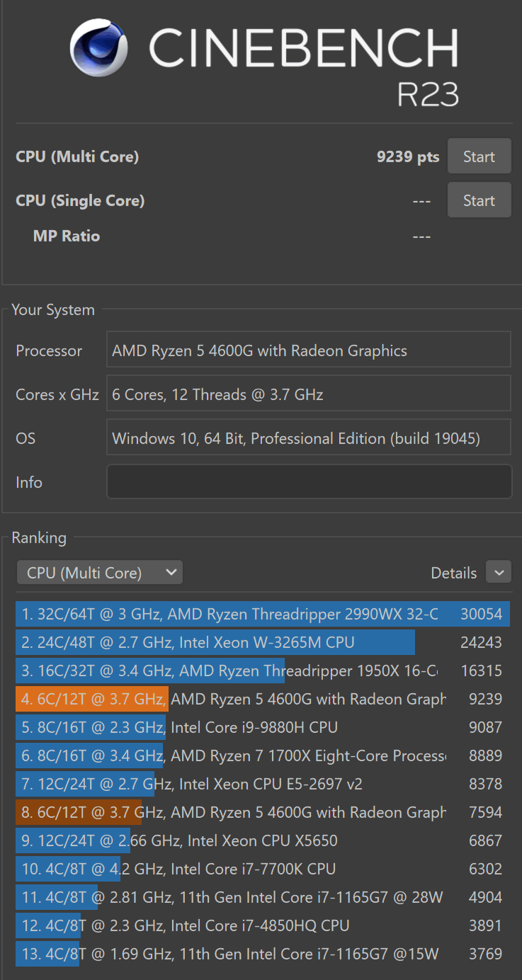
Task: Select the Core i9-9880H ranking row
Action: [262, 727]
